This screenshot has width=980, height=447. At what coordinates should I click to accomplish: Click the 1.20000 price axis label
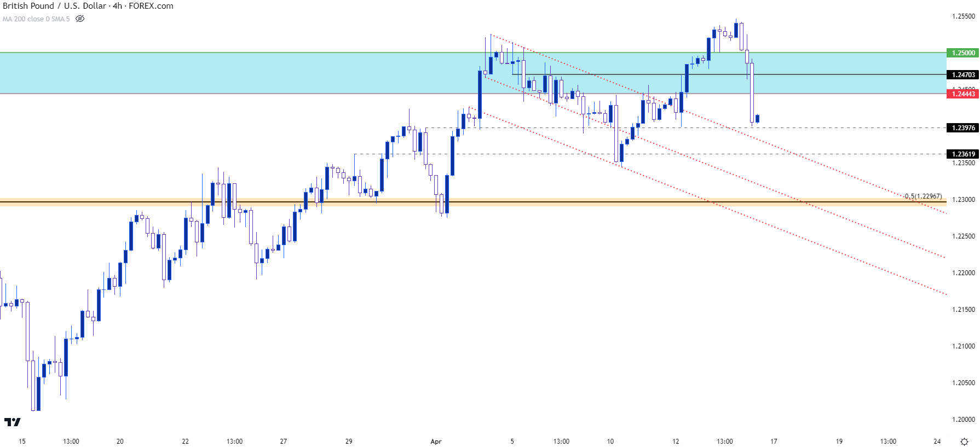pyautogui.click(x=963, y=420)
